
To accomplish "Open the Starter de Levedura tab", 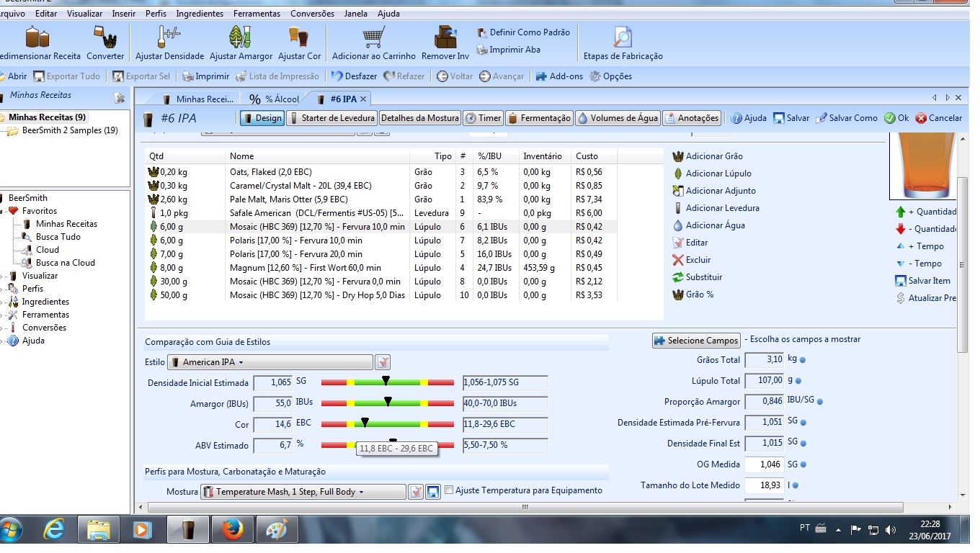I will pos(331,118).
